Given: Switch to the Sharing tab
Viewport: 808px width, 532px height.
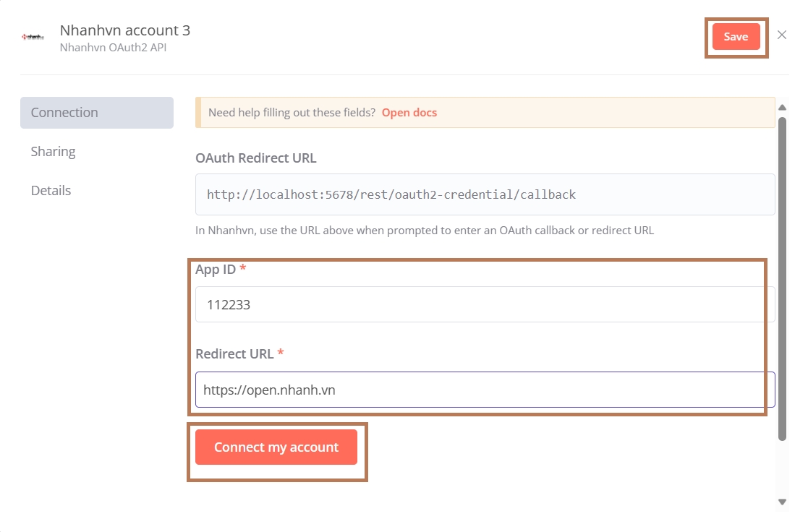Looking at the screenshot, I should [54, 152].
